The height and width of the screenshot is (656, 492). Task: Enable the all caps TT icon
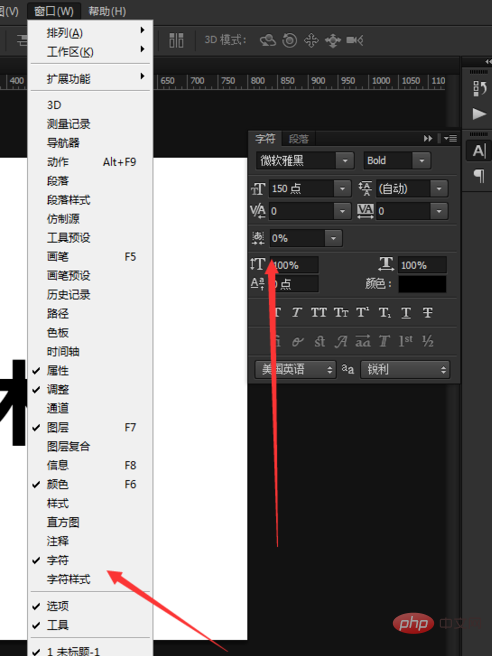click(x=319, y=313)
